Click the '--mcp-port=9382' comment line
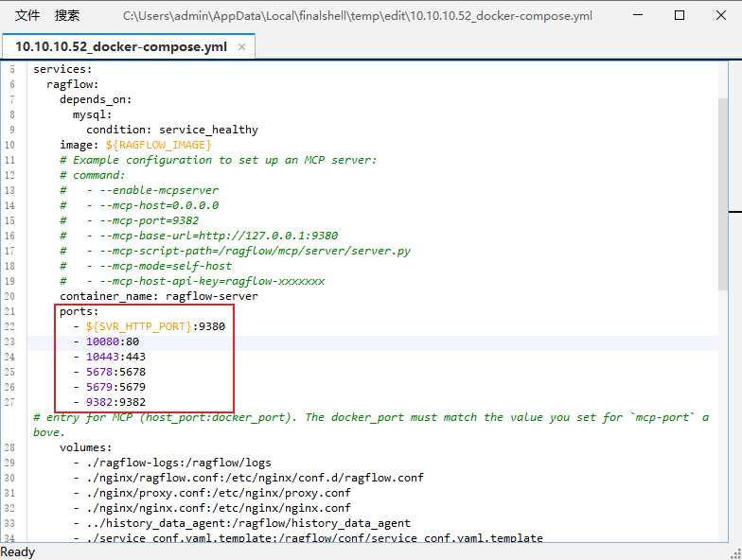Image resolution: width=742 pixels, height=560 pixels. [x=129, y=220]
